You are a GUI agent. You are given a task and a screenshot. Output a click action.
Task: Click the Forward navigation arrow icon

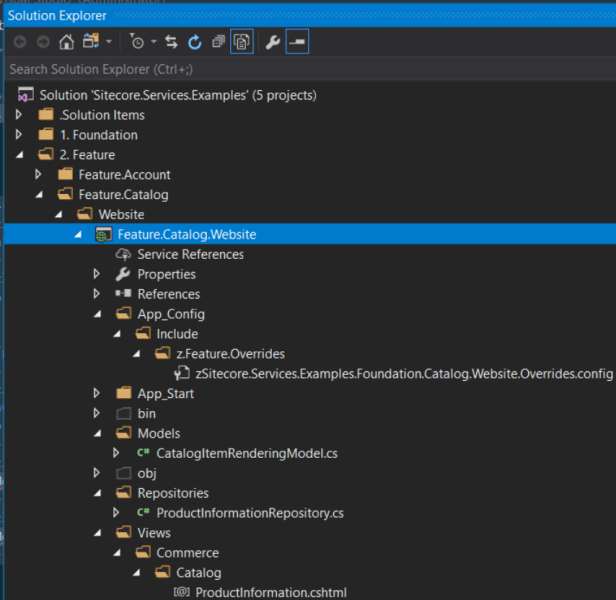(43, 42)
